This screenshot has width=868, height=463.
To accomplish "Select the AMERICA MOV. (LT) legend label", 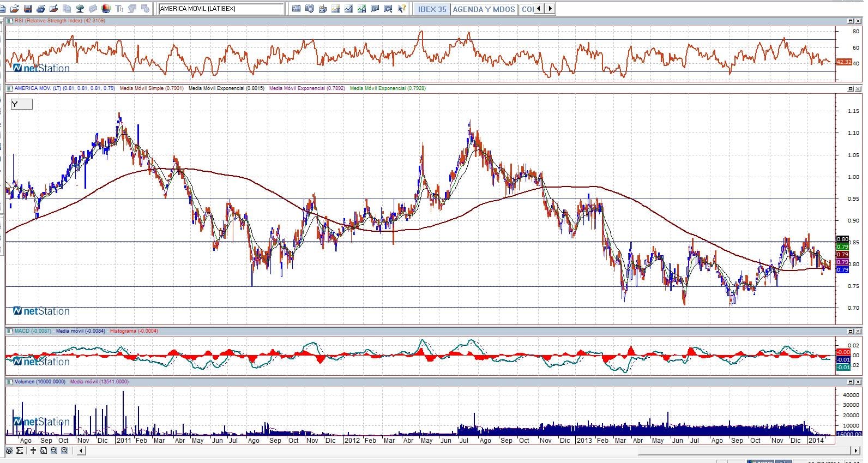I will pos(38,88).
